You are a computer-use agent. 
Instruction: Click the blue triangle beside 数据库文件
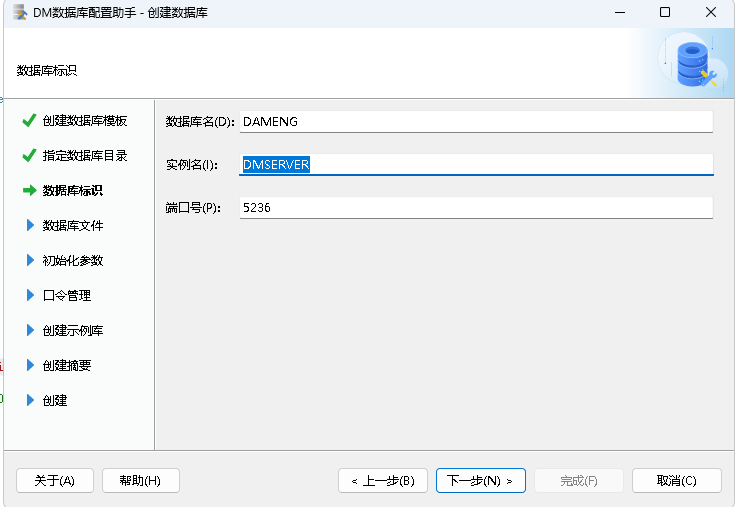pyautogui.click(x=30, y=225)
